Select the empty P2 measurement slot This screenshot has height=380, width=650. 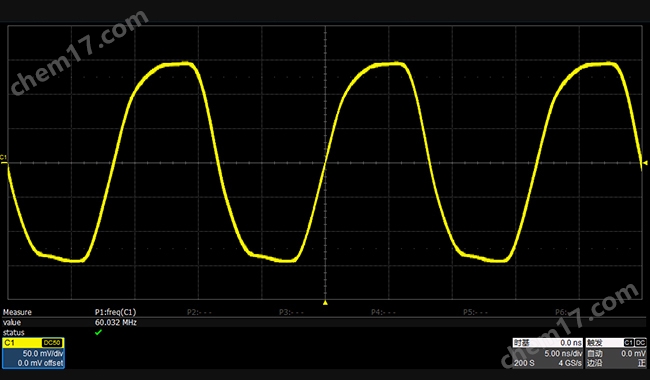point(199,312)
